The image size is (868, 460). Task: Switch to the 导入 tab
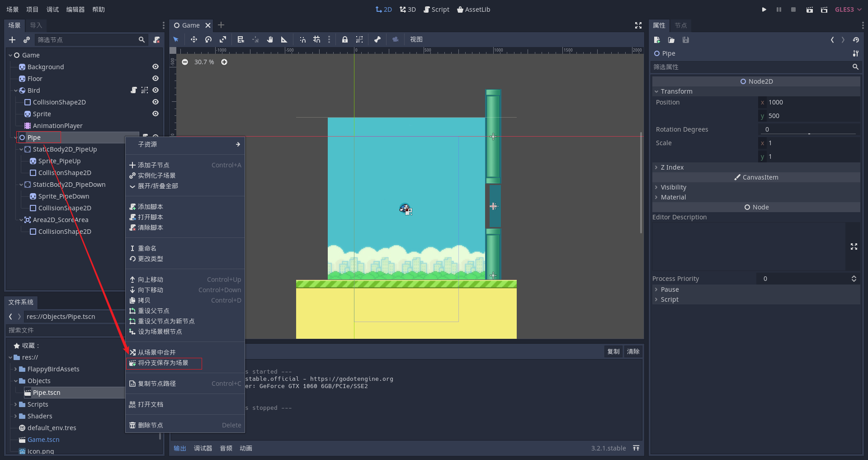click(x=36, y=25)
